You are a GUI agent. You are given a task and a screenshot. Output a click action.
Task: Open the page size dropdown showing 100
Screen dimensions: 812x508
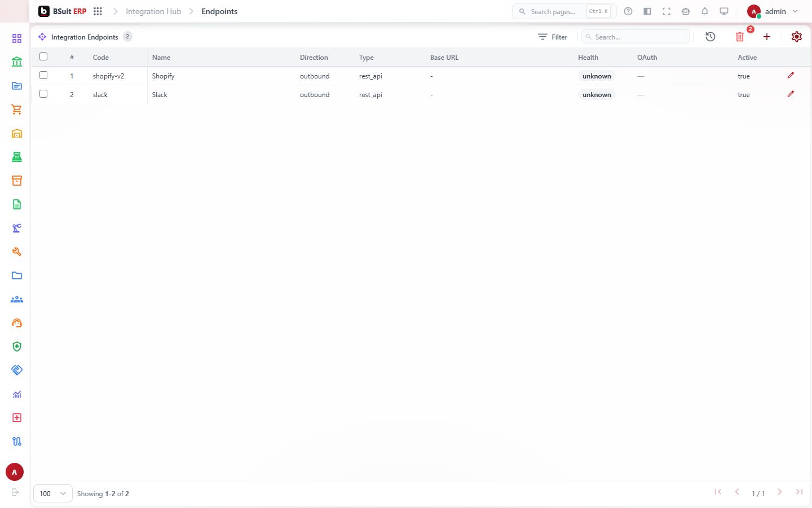(x=53, y=493)
